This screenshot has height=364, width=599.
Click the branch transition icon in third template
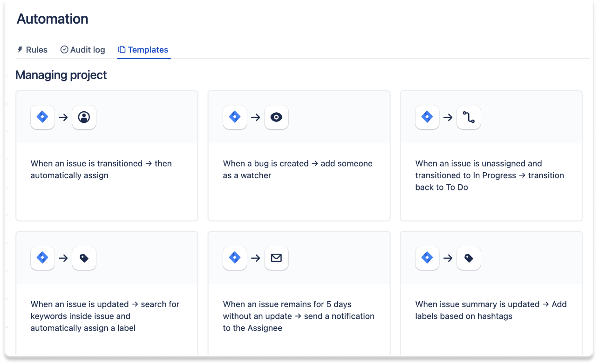pos(469,117)
